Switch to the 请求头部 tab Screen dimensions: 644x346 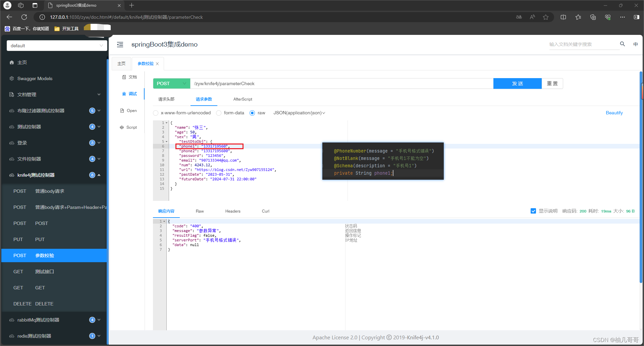tap(166, 99)
